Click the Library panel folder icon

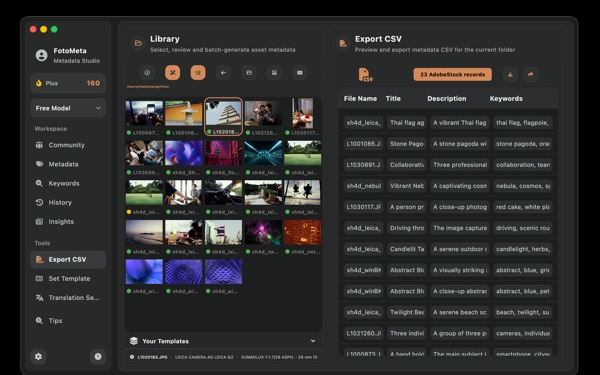[138, 43]
